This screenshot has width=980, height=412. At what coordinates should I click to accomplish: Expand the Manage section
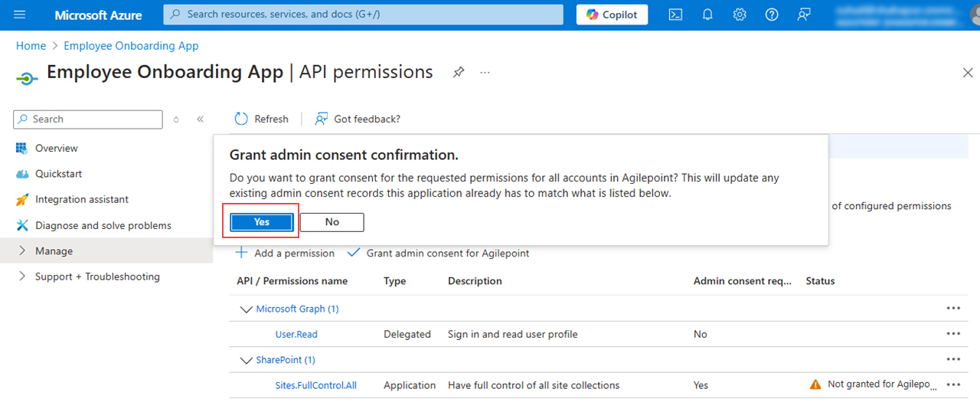click(106, 250)
